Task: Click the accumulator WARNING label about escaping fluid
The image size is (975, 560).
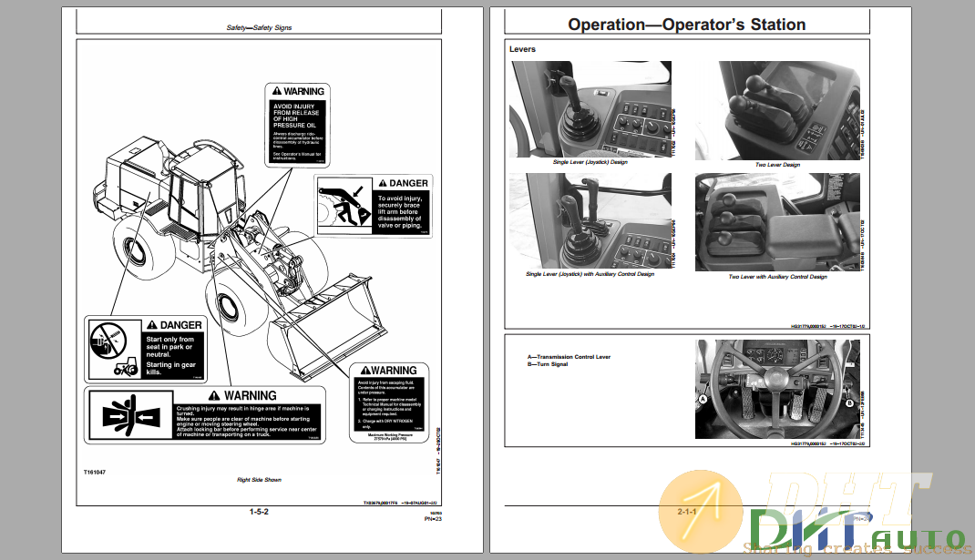Action: (389, 402)
